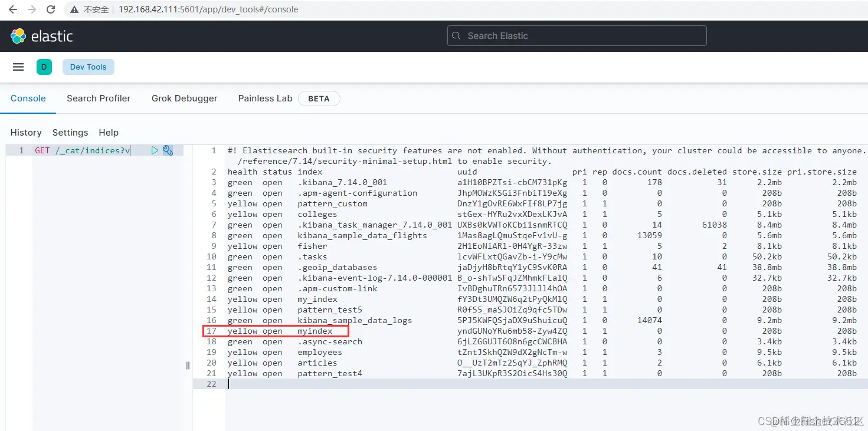Click the pattern_test5 index name
The height and width of the screenshot is (431, 868).
tap(330, 310)
